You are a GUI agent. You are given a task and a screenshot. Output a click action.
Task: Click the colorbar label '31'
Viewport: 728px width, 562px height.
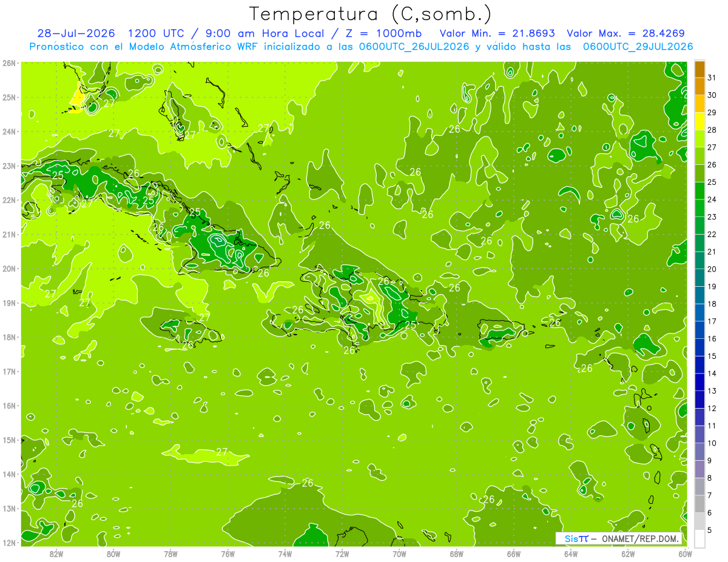[712, 78]
